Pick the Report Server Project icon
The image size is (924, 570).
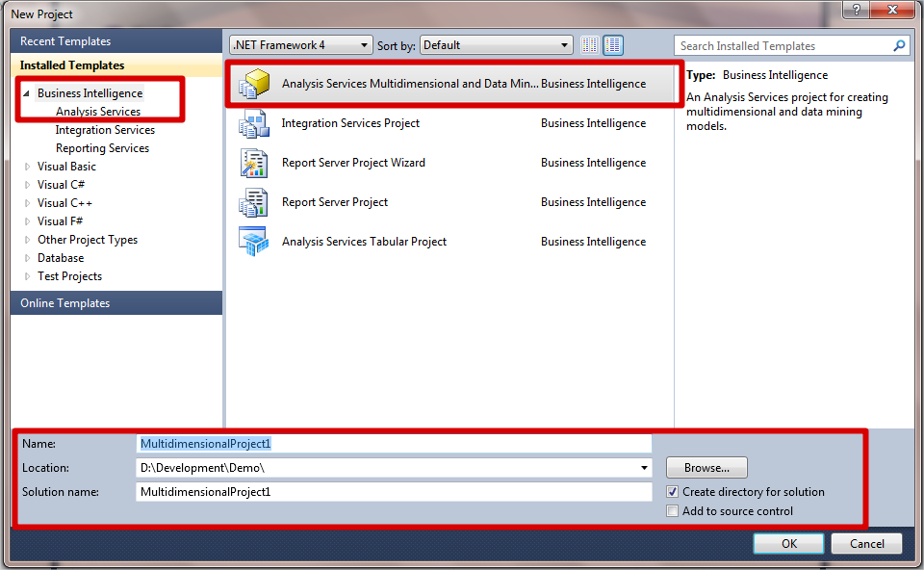point(254,202)
